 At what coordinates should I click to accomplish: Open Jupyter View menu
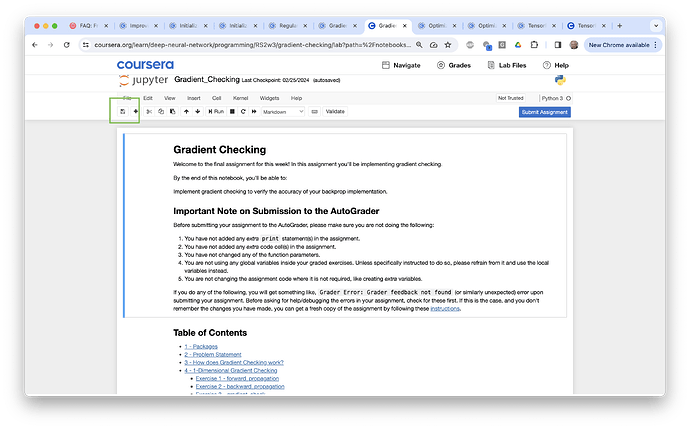coord(169,98)
